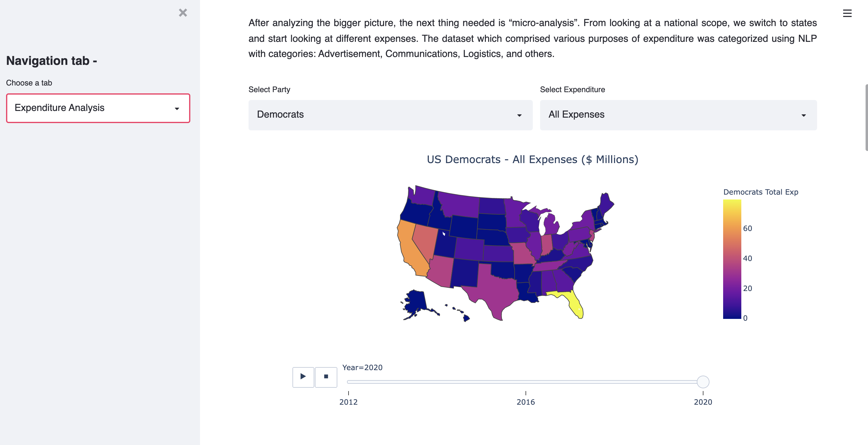Close the sidebar with the X icon
The height and width of the screenshot is (445, 868).
click(183, 13)
